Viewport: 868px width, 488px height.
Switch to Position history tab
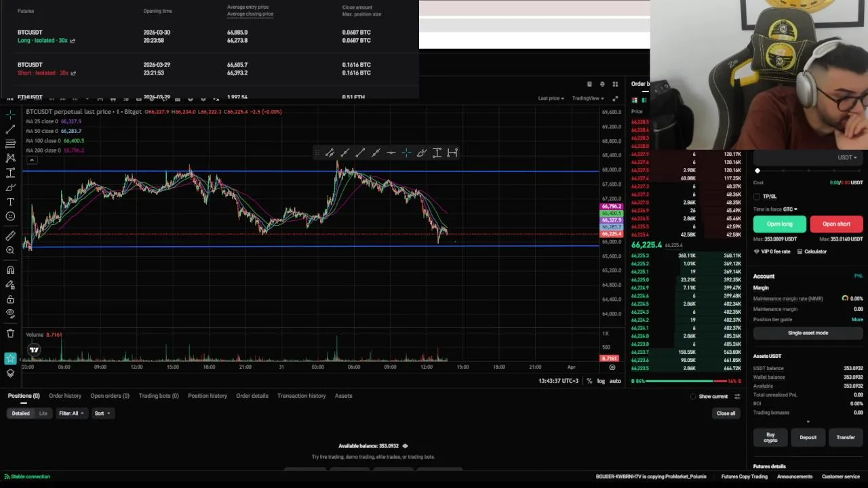pyautogui.click(x=208, y=396)
